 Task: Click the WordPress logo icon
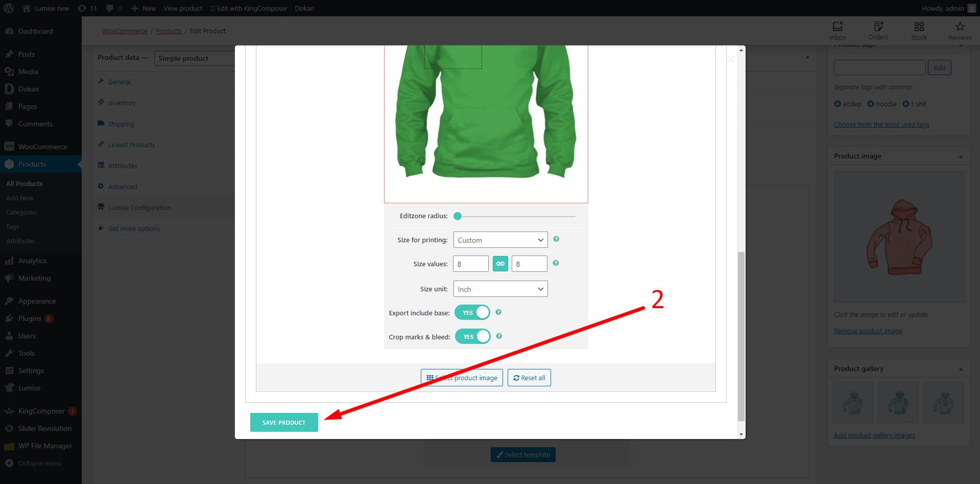[x=9, y=8]
